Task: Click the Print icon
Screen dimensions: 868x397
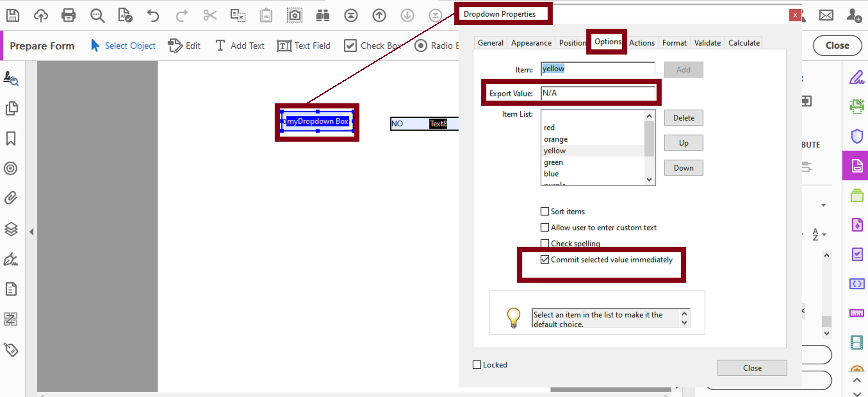Action: [68, 15]
